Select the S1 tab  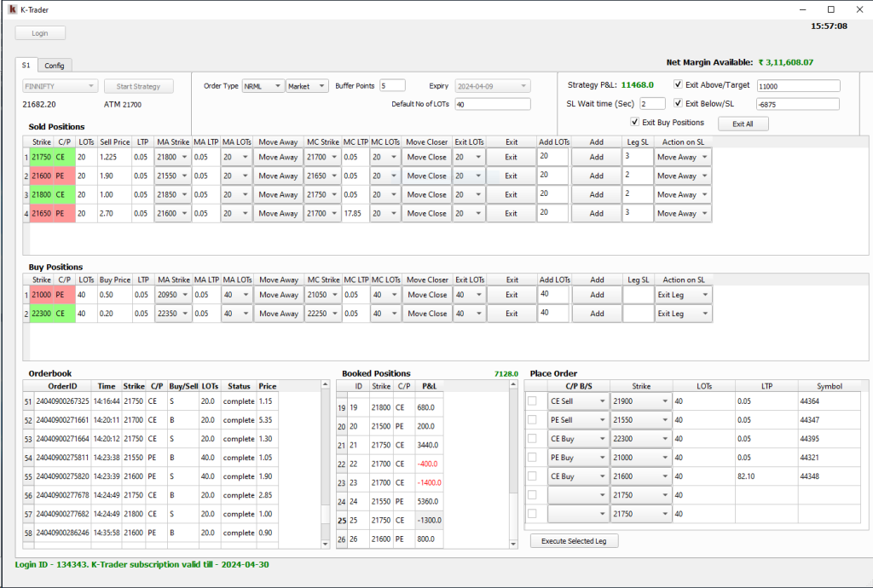pyautogui.click(x=26, y=65)
